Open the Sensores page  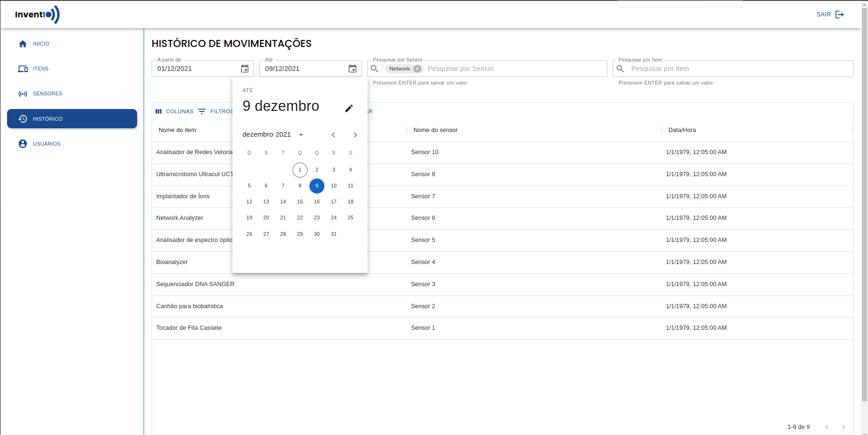click(x=47, y=93)
